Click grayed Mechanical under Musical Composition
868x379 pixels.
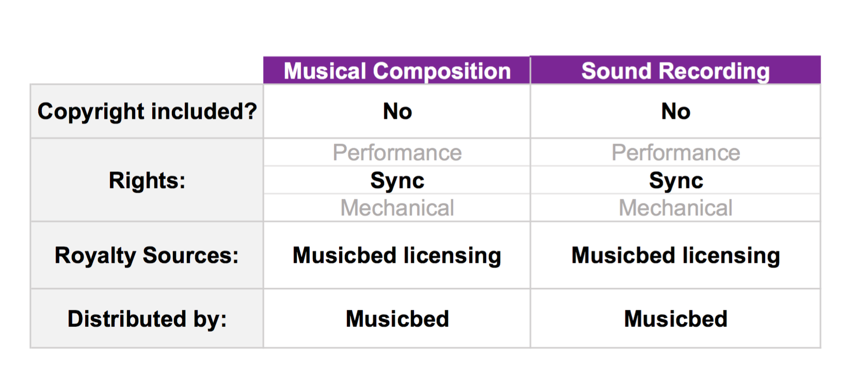coord(397,208)
